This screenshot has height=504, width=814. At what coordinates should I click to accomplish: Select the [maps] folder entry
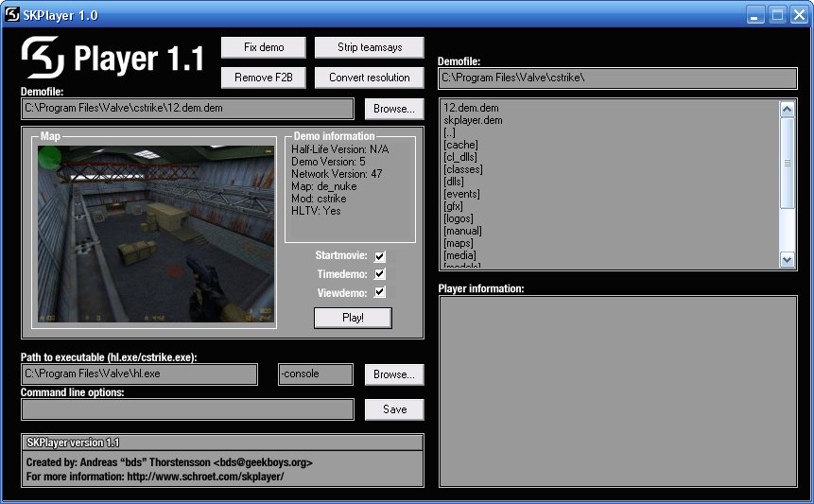[459, 243]
